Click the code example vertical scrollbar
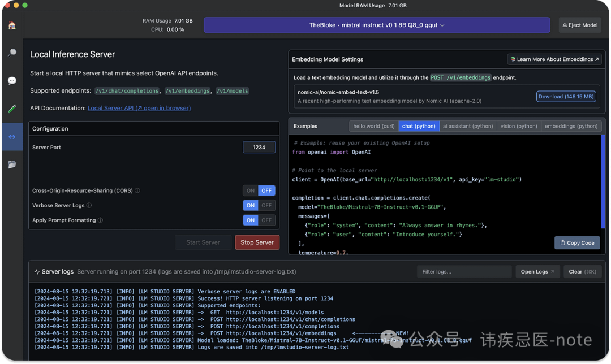Screen dimensions: 611x364 pyautogui.click(x=603, y=182)
